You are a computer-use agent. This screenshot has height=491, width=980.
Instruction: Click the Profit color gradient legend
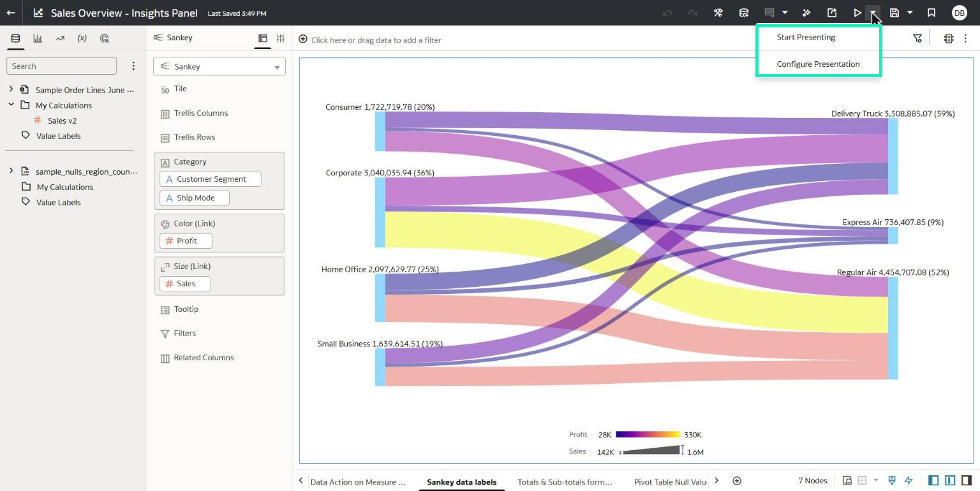tap(648, 434)
